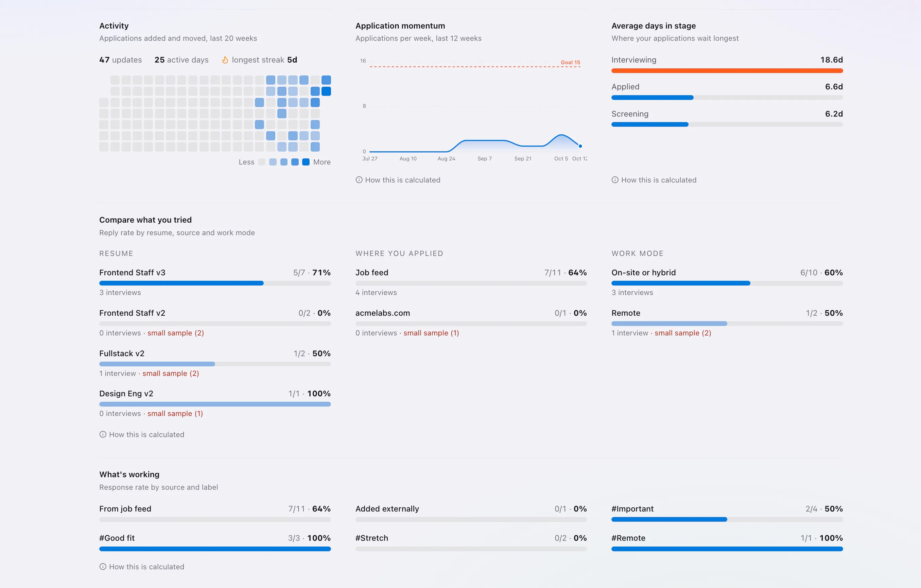Select the Frontend Staff v3 resume row
Screen dimensions: 921x588
click(215, 282)
